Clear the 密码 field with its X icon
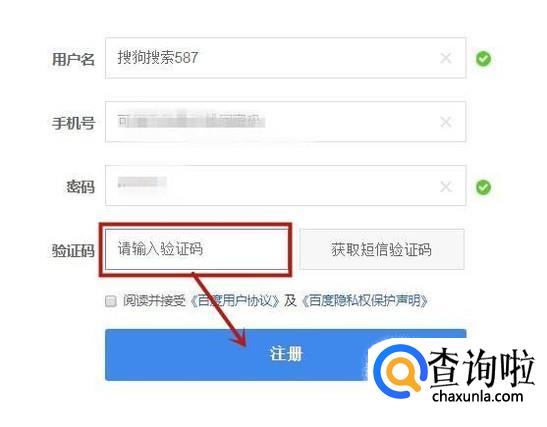Image resolution: width=547 pixels, height=427 pixels. tap(446, 187)
